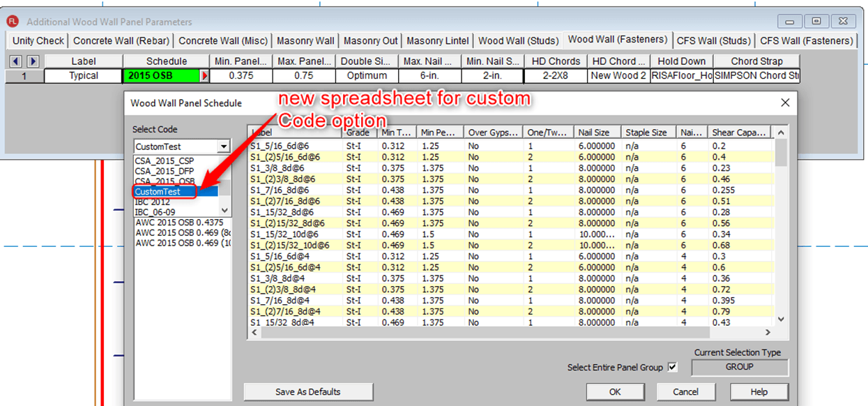This screenshot has height=406, width=868.
Task: Click red arrow in 2015 OSB schedule cell
Action: [204, 76]
